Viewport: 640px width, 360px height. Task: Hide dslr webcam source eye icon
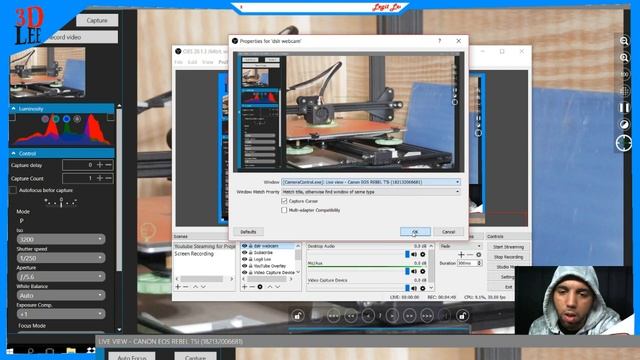(244, 246)
